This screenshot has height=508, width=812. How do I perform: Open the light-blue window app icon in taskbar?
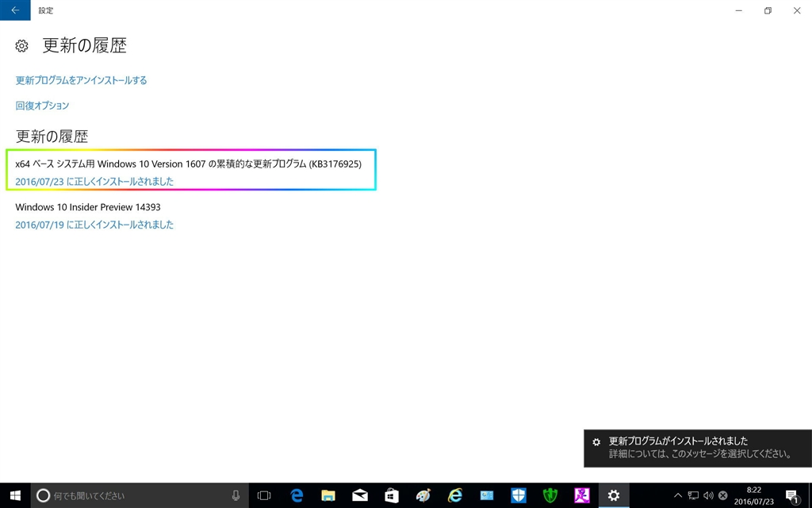coord(487,495)
